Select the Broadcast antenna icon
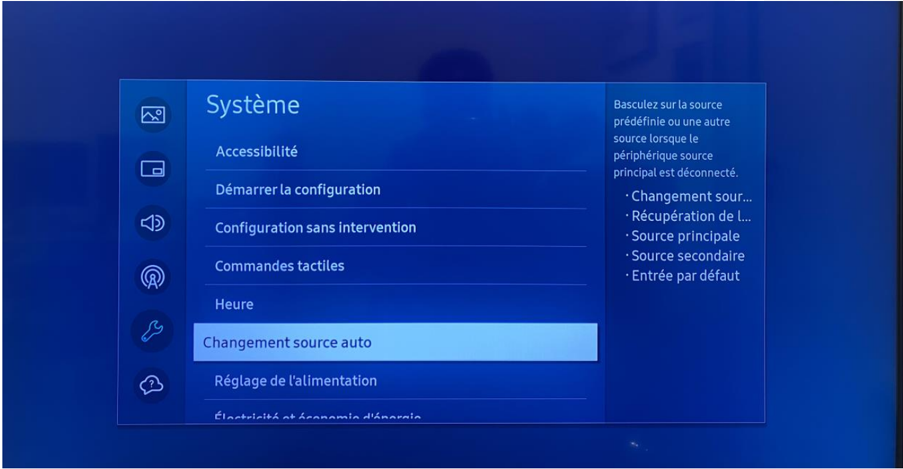The width and height of the screenshot is (903, 469). [153, 277]
